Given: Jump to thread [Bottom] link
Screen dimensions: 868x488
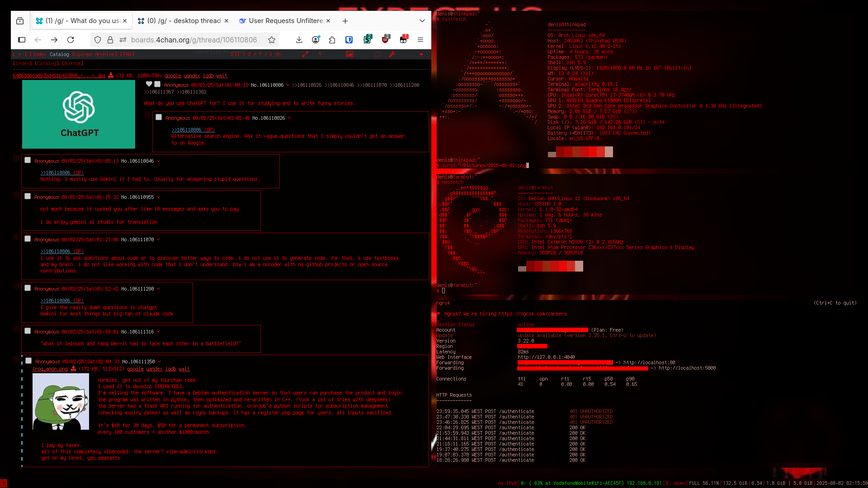Looking at the screenshot, I should (x=73, y=64).
